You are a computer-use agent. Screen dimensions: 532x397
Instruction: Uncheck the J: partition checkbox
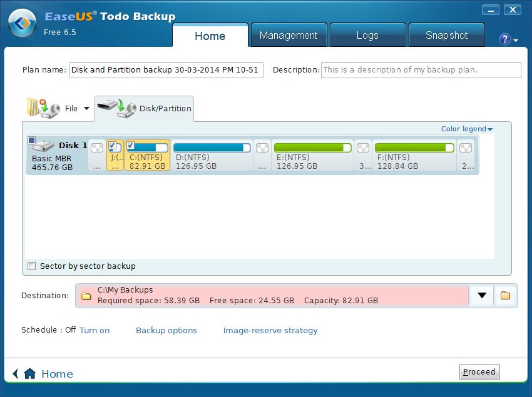[x=112, y=146]
